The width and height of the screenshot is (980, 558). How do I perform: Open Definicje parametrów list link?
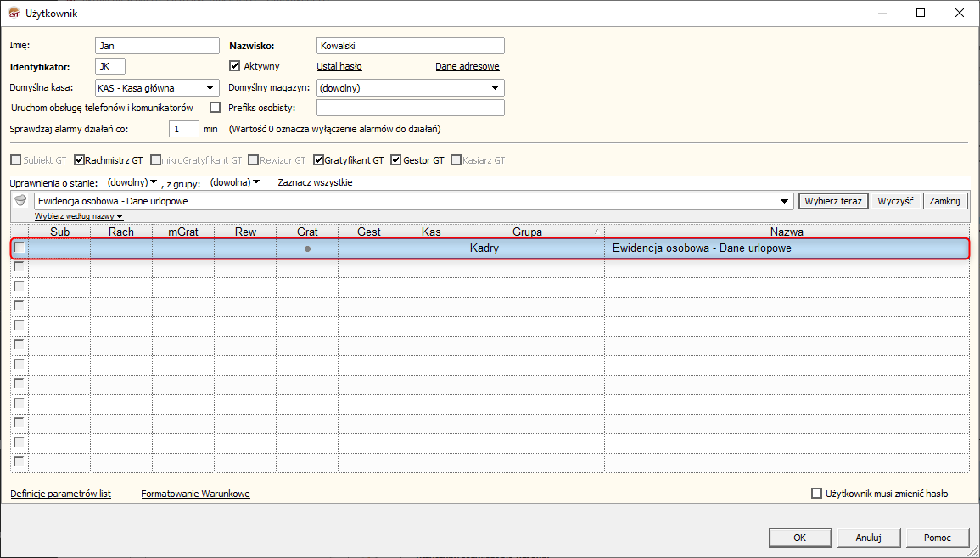[60, 493]
